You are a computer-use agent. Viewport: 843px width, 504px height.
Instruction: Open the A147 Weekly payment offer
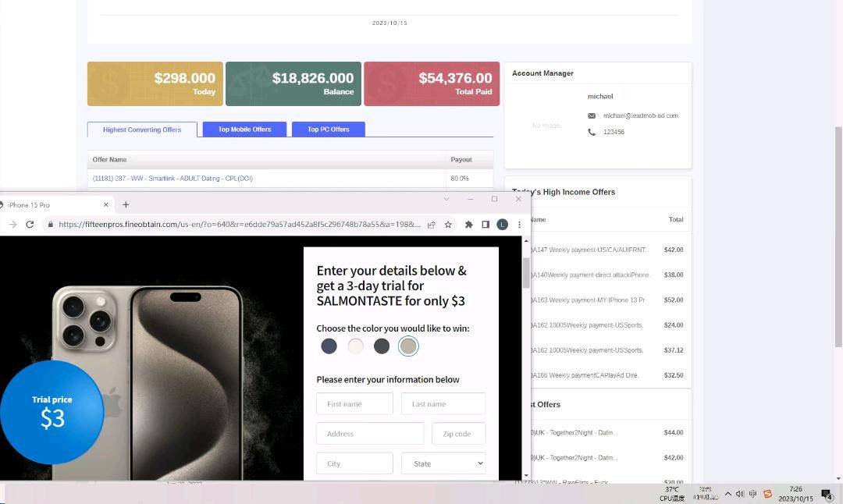(589, 250)
